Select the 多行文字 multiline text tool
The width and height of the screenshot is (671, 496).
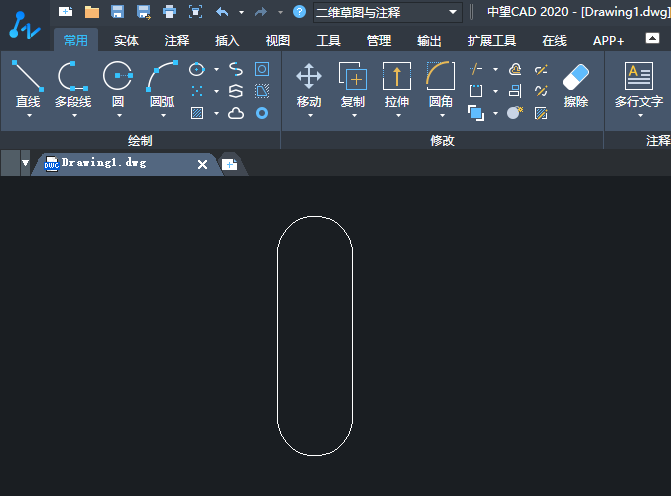[639, 85]
